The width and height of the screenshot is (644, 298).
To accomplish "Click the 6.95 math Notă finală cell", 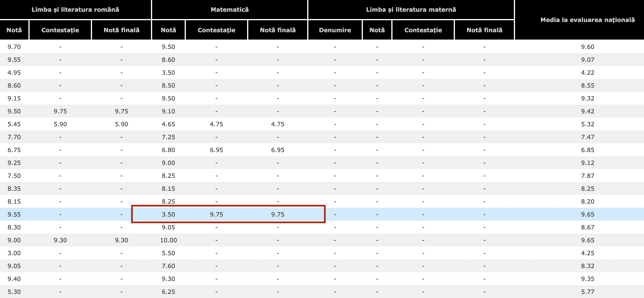I will [278, 150].
